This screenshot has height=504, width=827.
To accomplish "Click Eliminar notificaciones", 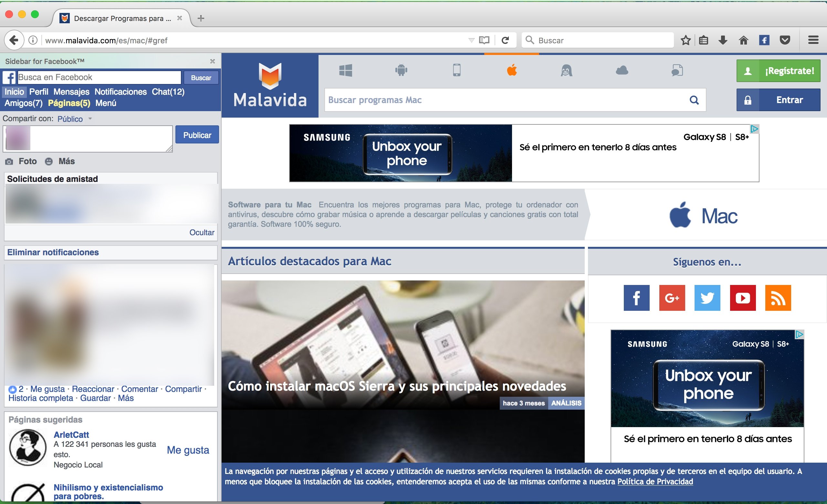I will [x=53, y=252].
